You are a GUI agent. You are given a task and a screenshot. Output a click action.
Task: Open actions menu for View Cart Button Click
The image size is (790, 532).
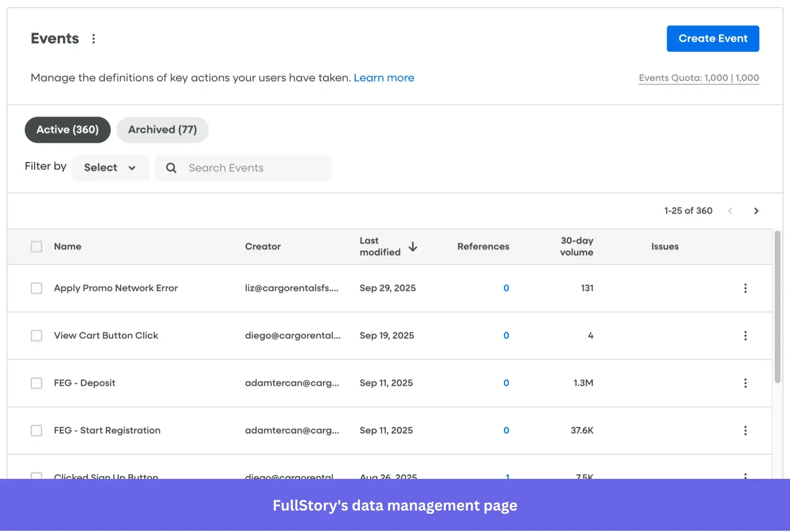(745, 335)
